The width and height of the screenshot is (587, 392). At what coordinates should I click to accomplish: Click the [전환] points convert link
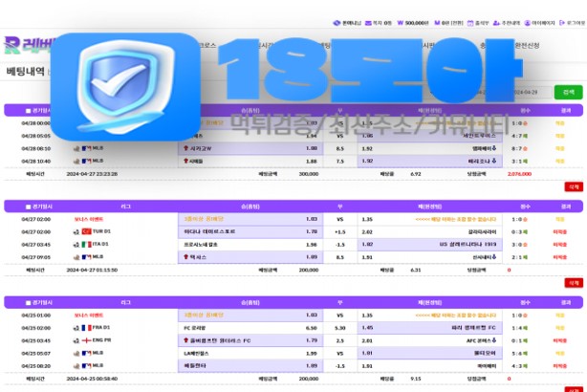(456, 23)
